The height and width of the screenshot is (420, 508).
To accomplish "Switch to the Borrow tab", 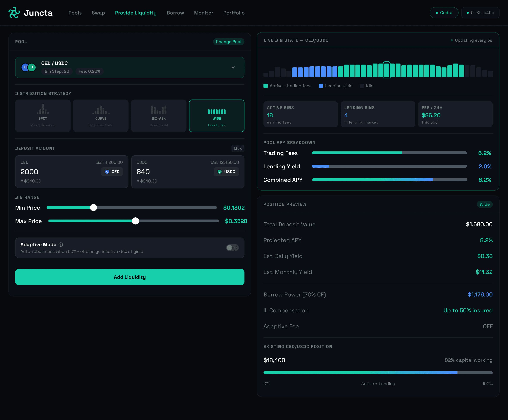I will tap(175, 13).
